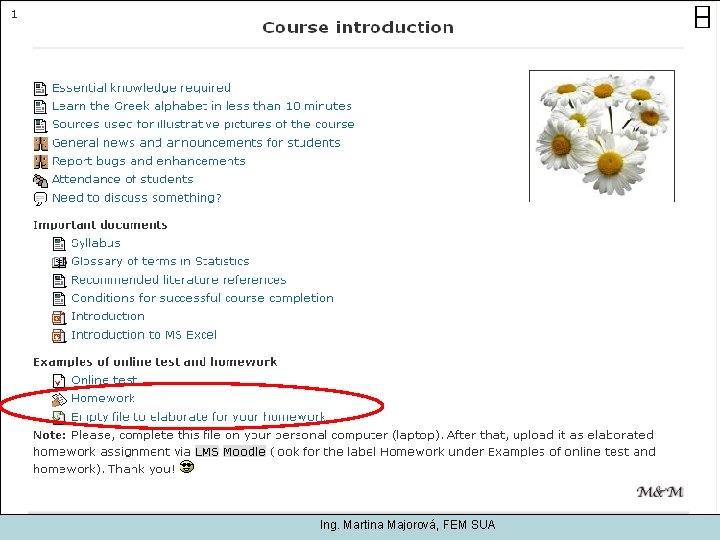Click the icon beside Essential knowledge required
720x540 pixels.
40,89
